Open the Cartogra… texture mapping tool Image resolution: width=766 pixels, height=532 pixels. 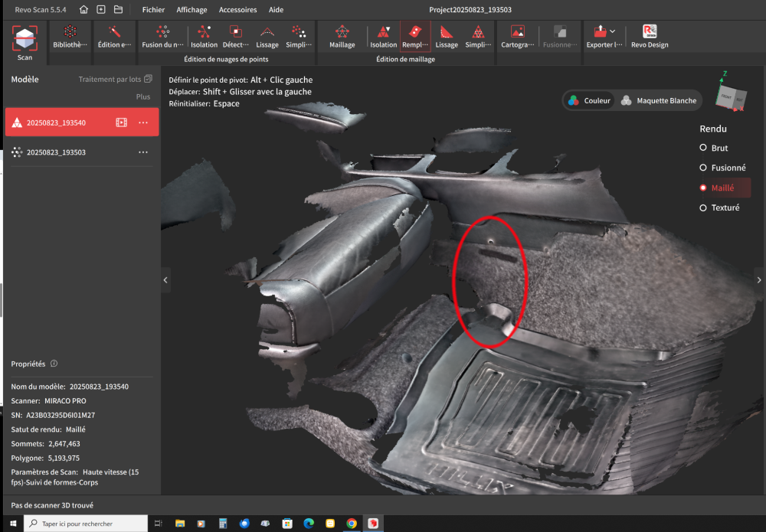517,37
